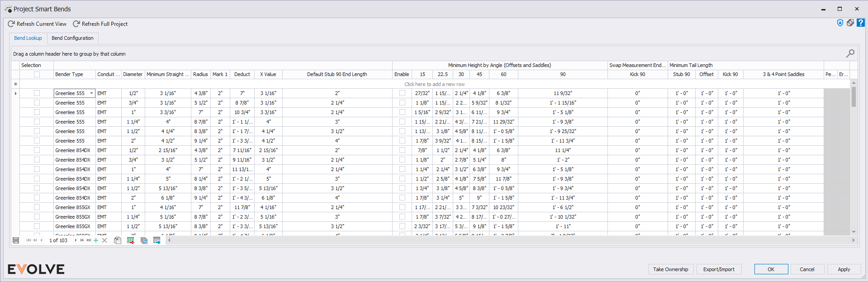The image size is (868, 282).
Task: Click the vertical scrollbar up arrow
Action: [854, 83]
